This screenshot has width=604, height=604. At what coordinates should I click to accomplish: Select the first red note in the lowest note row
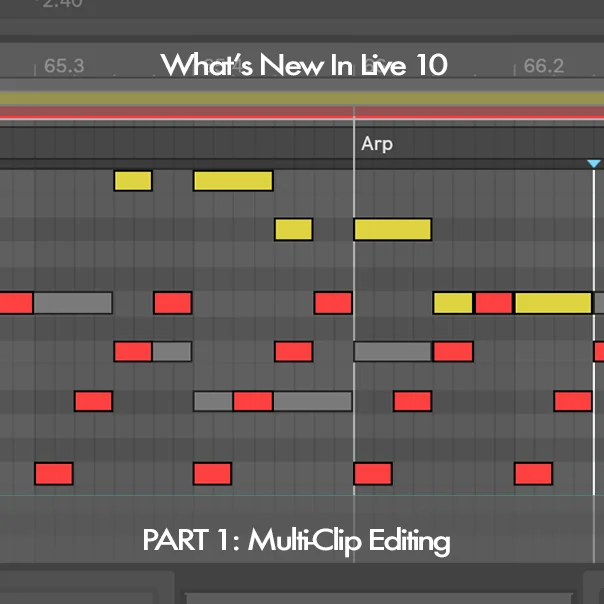coord(54,474)
